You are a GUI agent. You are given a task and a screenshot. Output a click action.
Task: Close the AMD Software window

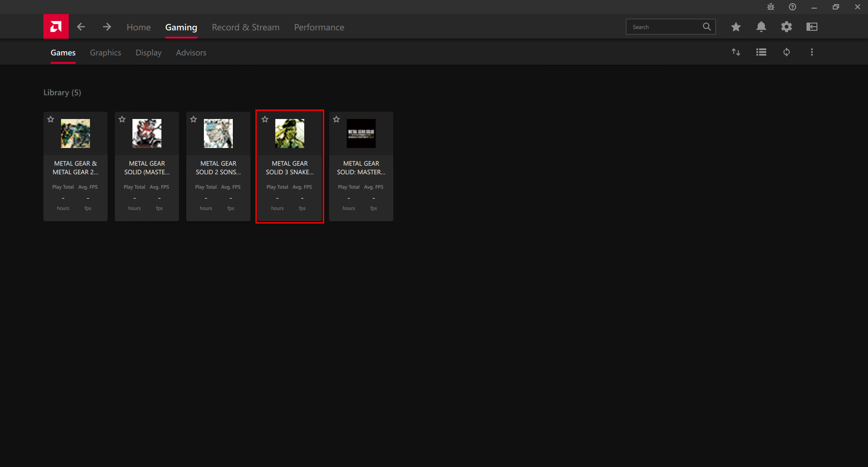coord(858,7)
